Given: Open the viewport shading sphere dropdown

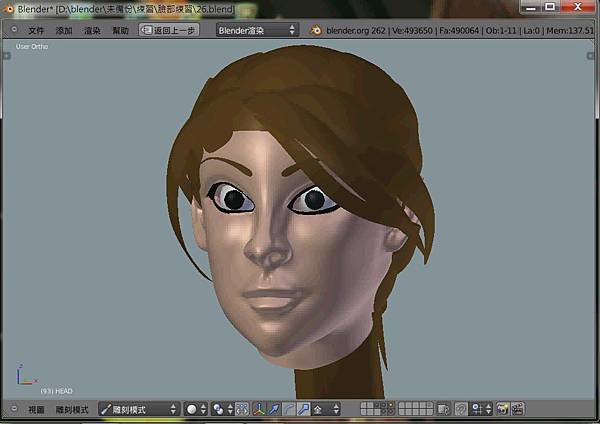Looking at the screenshot, I should (x=196, y=409).
